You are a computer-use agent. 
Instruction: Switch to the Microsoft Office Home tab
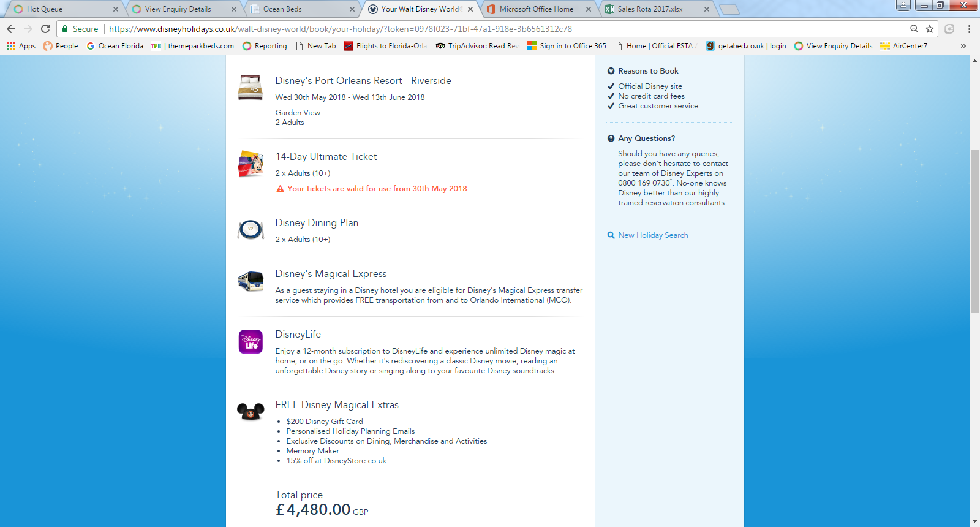(537, 9)
